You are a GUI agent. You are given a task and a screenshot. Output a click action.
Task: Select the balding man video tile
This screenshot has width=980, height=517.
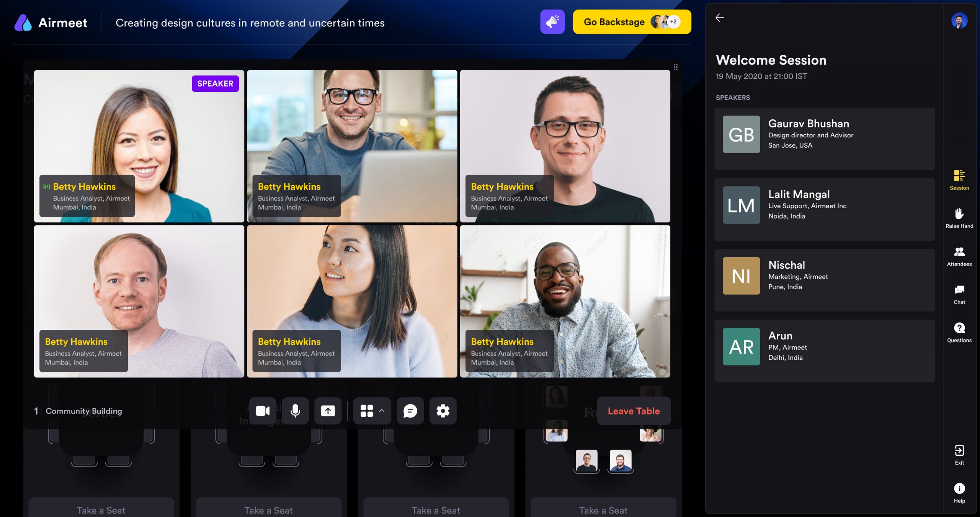pyautogui.click(x=139, y=301)
